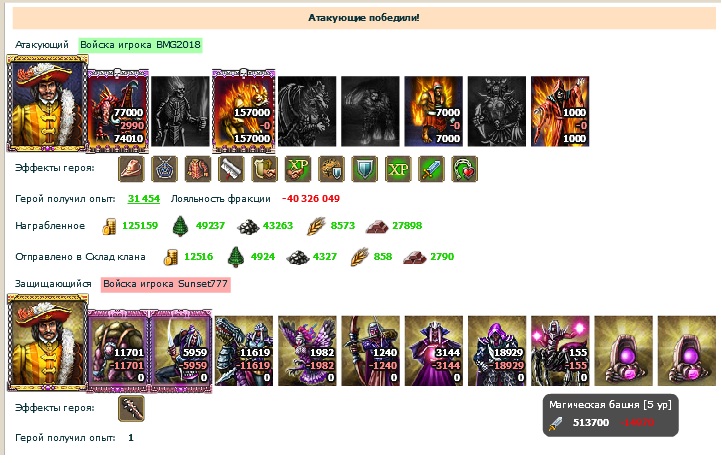Select the blue amulet necklace effect icon

(x=164, y=169)
